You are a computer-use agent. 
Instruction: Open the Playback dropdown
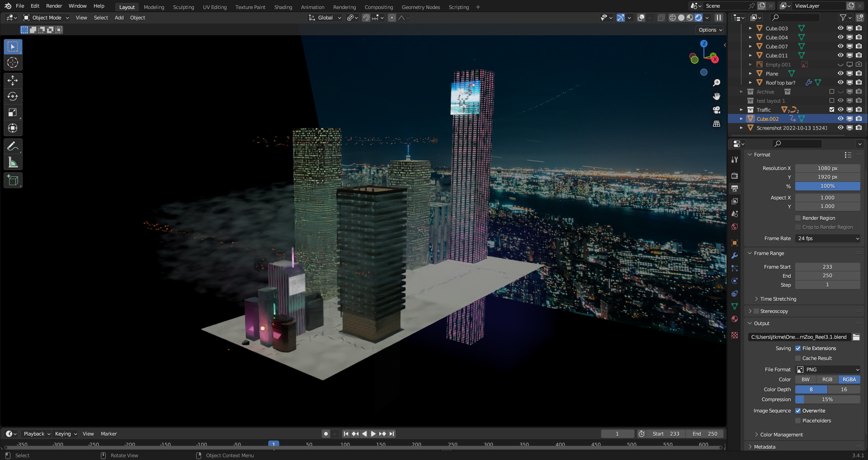[x=37, y=434]
